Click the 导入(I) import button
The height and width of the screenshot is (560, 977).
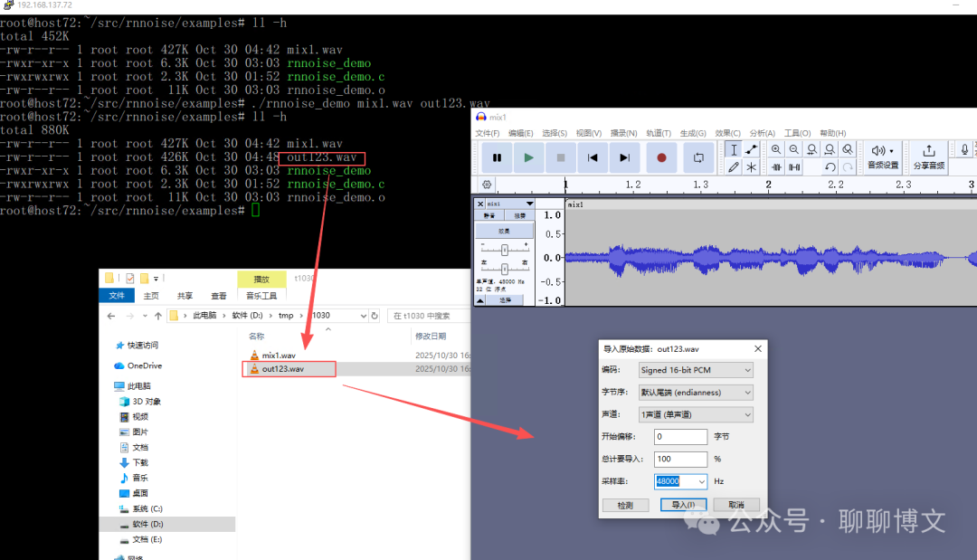click(684, 505)
